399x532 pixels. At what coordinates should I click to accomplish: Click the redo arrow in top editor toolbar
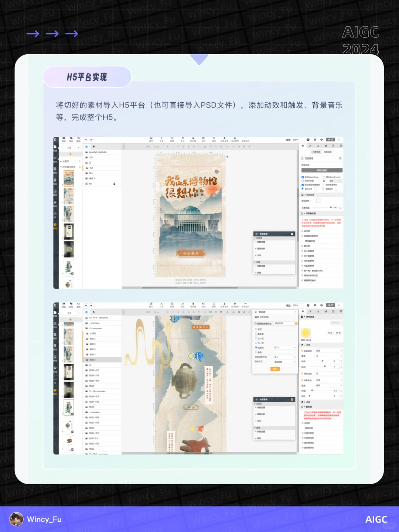(x=91, y=140)
